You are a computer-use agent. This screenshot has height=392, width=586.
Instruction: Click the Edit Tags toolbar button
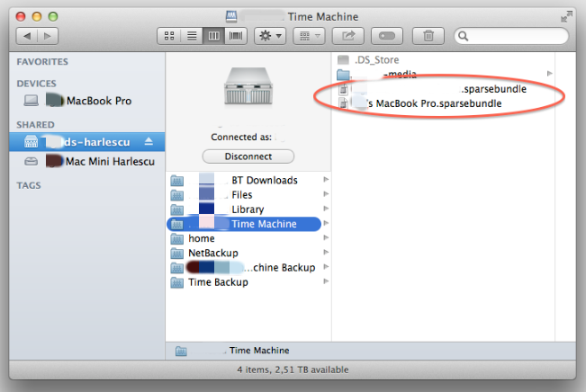(x=387, y=36)
